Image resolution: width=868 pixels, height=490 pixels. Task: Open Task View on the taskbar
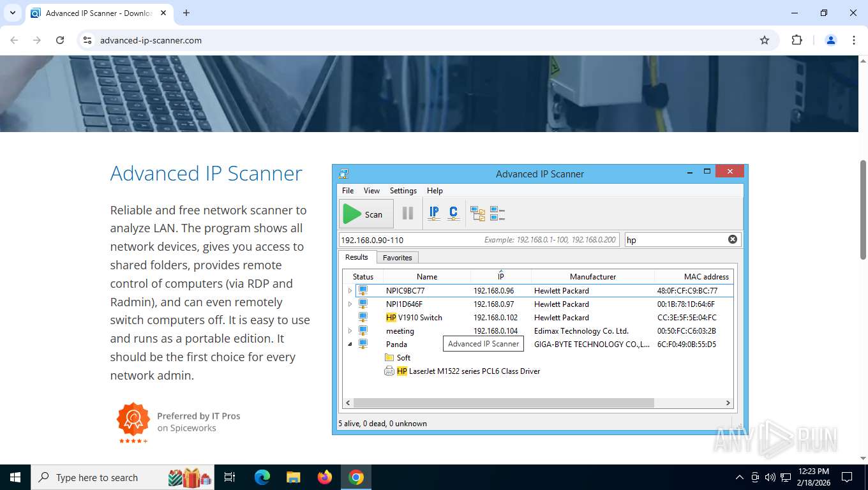(230, 477)
